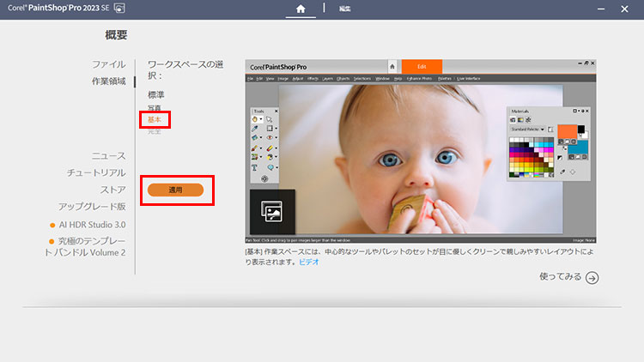This screenshot has height=362, width=644.
Task: Choose the 完全 workspace option
Action: pyautogui.click(x=155, y=131)
